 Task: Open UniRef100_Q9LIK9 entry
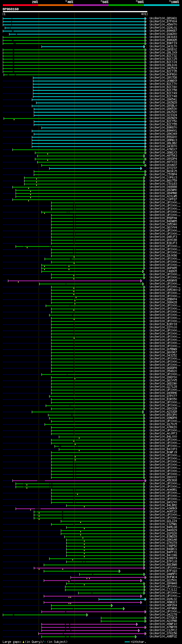pyautogui.click(x=163, y=53)
